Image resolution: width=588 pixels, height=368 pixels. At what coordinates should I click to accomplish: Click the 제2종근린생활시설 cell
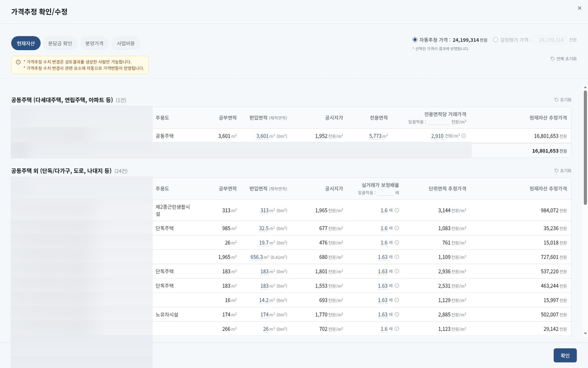[173, 211]
